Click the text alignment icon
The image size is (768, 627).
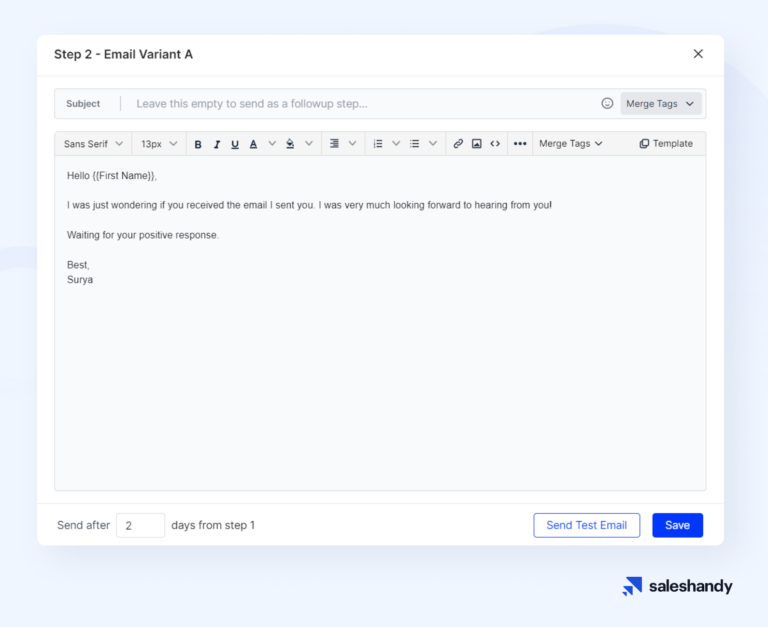tap(334, 144)
